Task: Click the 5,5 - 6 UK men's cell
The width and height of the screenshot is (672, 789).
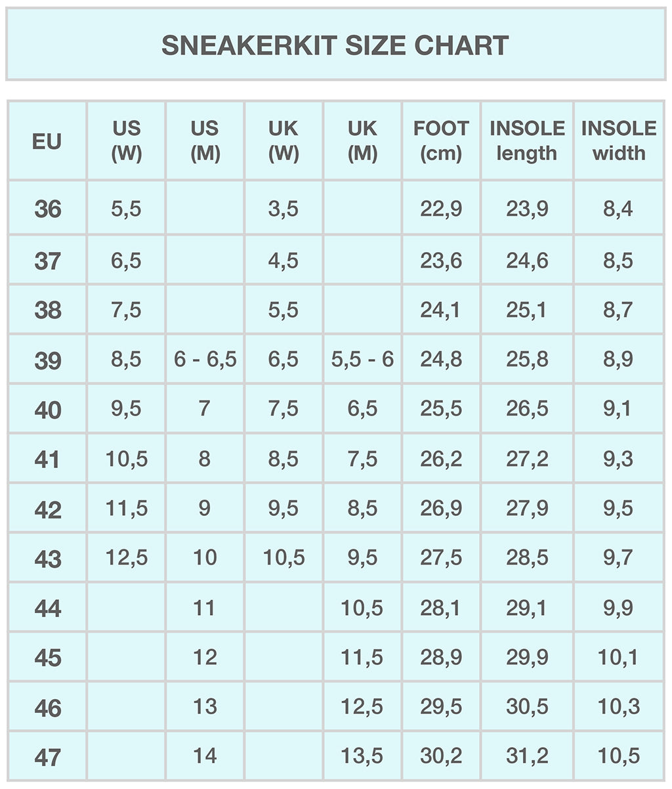Action: pos(362,360)
